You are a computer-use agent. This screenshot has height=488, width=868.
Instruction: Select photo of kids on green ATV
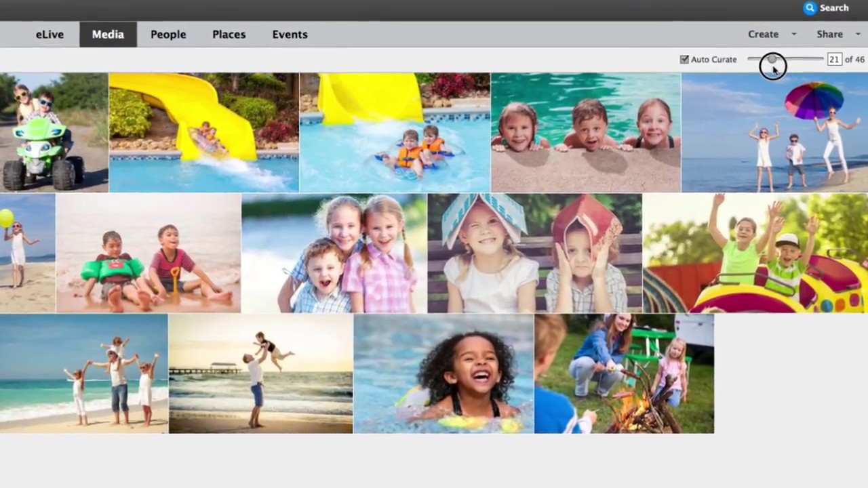coord(54,133)
